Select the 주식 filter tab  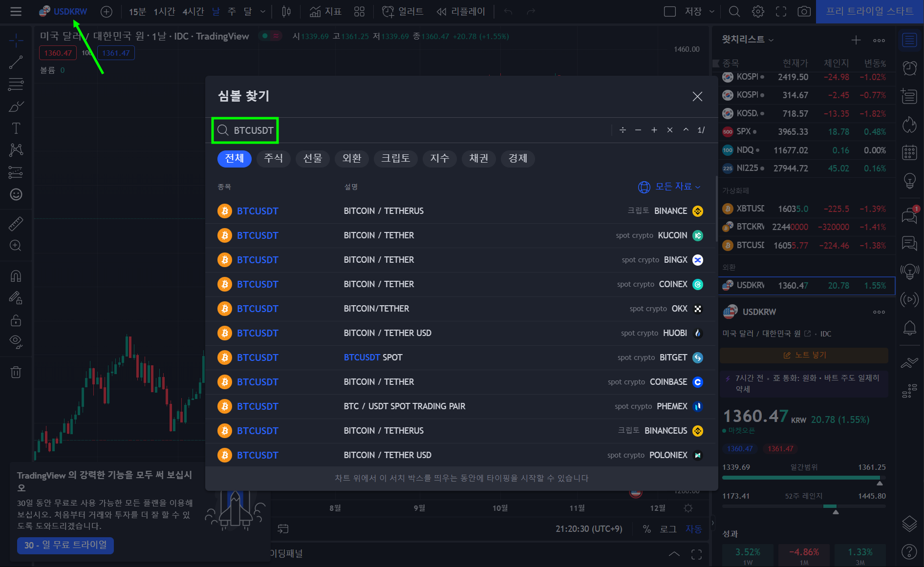tap(274, 158)
